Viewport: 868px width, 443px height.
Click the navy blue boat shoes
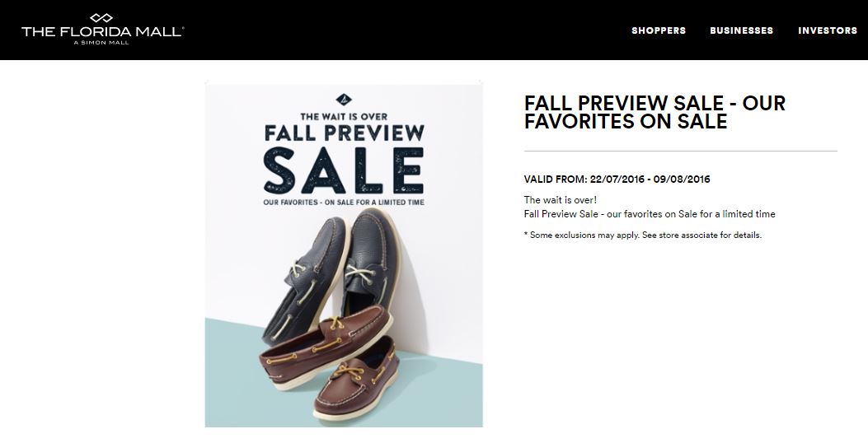pyautogui.click(x=330, y=263)
